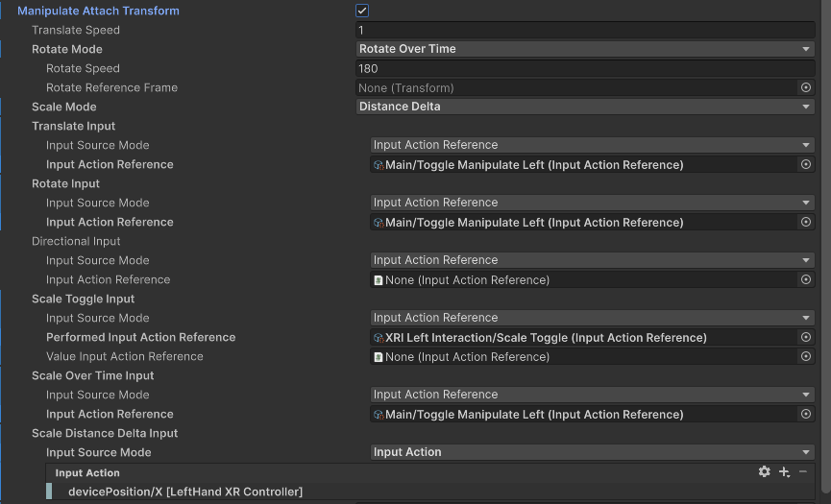This screenshot has height=504, width=831.
Task: Click the Performed Input Action Reference label
Action: pos(140,337)
